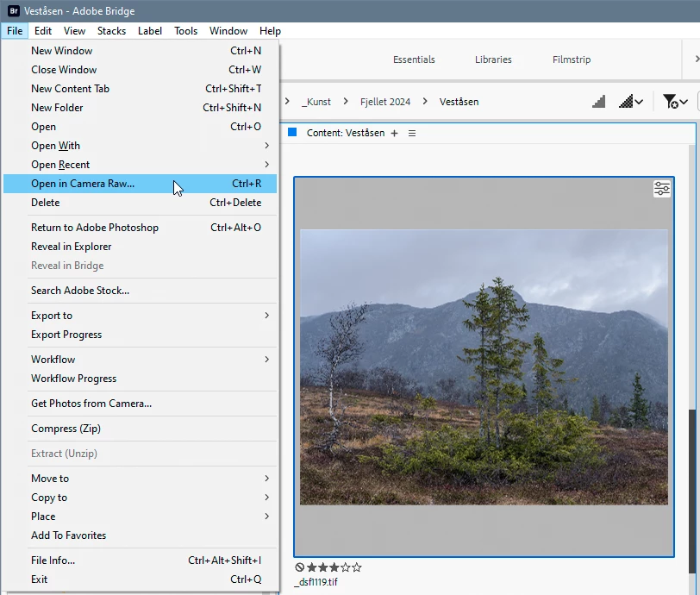Expand Open With submenu arrow

(267, 146)
